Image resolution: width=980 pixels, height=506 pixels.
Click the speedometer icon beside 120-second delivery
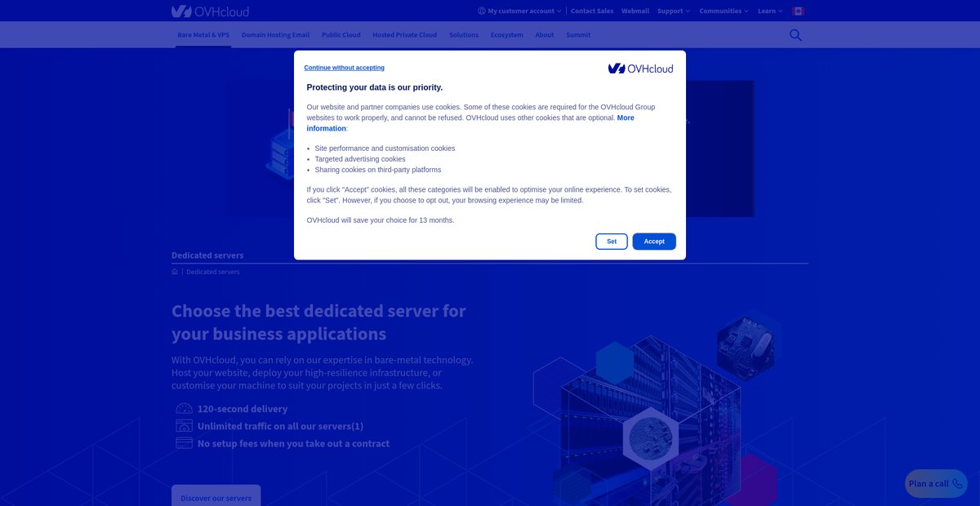click(x=184, y=409)
